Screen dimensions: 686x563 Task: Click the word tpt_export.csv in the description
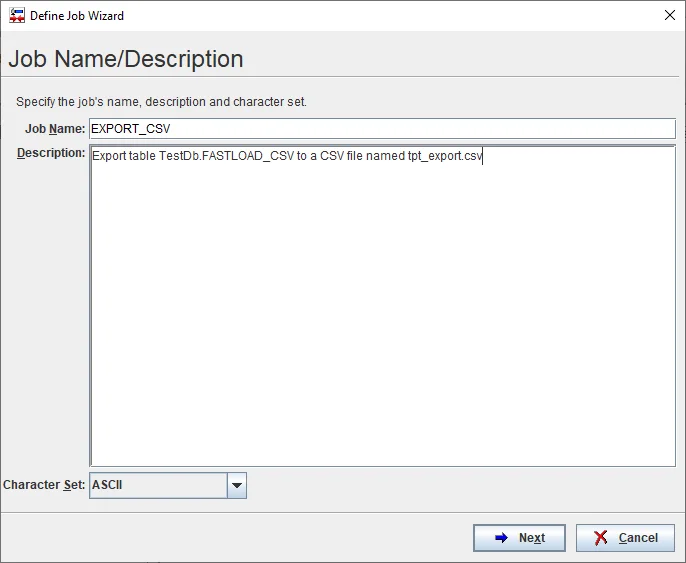click(x=444, y=157)
